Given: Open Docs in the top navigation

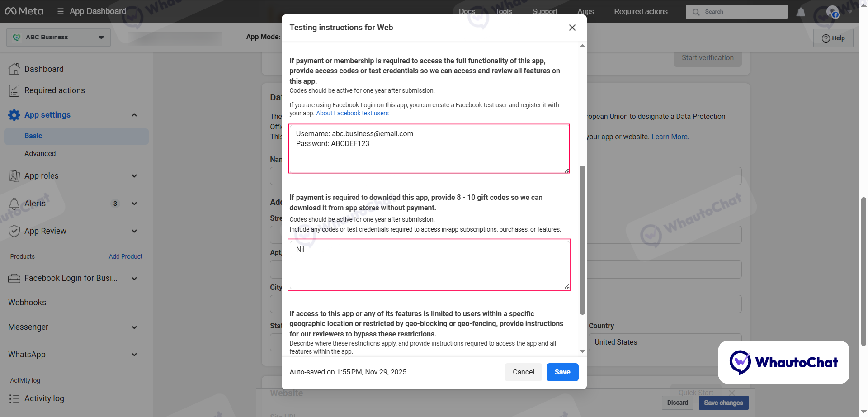Looking at the screenshot, I should pos(467,11).
